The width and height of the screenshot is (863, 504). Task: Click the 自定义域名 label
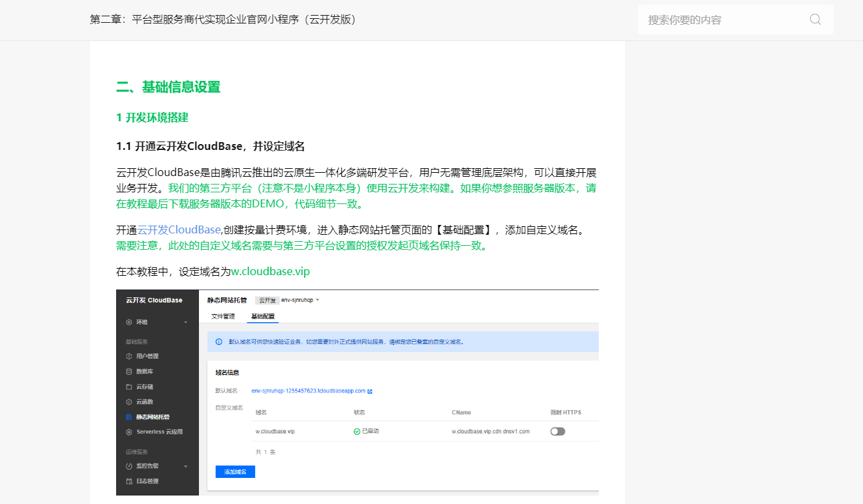point(229,408)
